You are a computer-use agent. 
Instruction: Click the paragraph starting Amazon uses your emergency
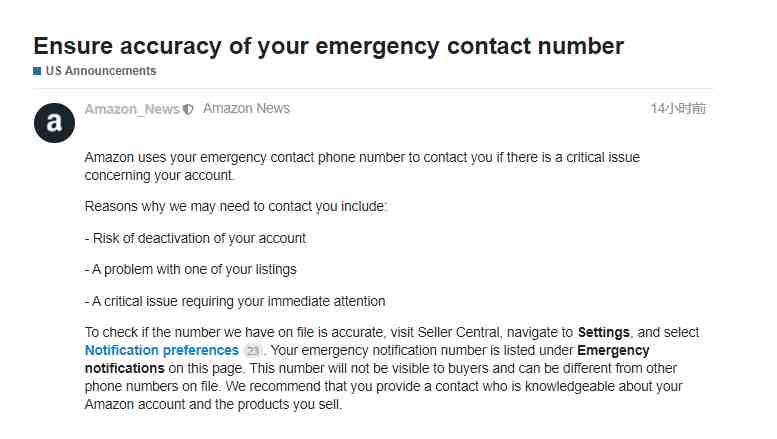point(362,166)
